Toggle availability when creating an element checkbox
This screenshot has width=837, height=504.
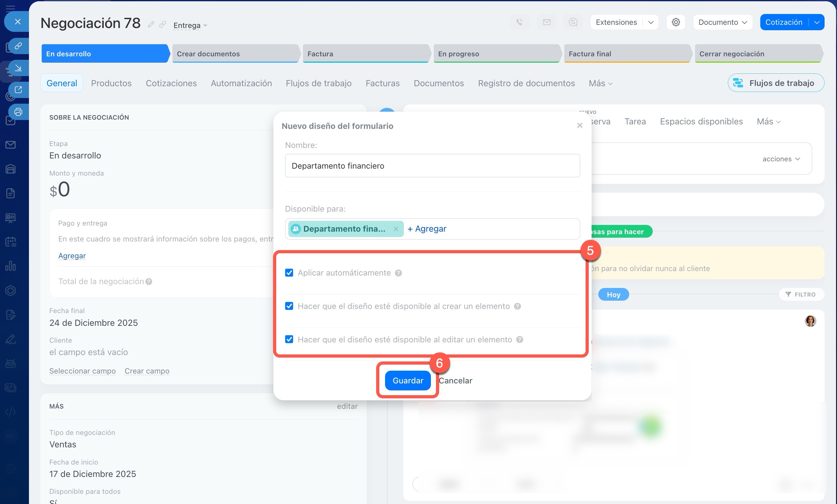(289, 306)
